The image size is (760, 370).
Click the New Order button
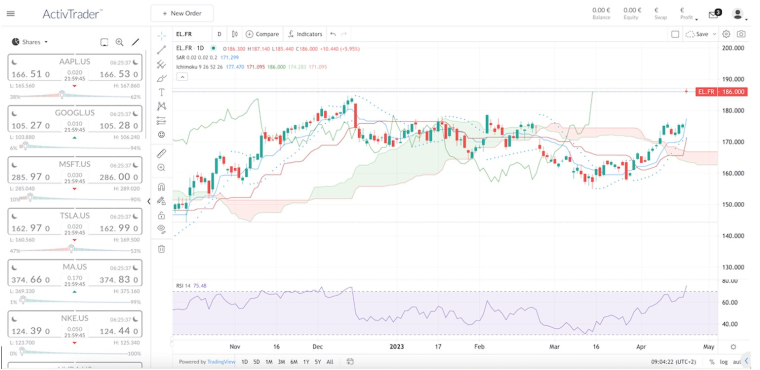click(x=182, y=14)
